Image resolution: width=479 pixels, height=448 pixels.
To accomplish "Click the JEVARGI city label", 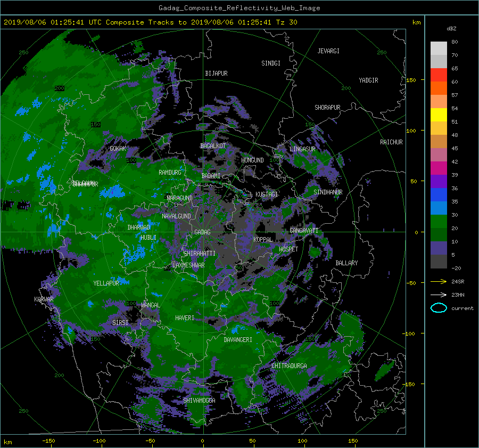I will click(328, 51).
